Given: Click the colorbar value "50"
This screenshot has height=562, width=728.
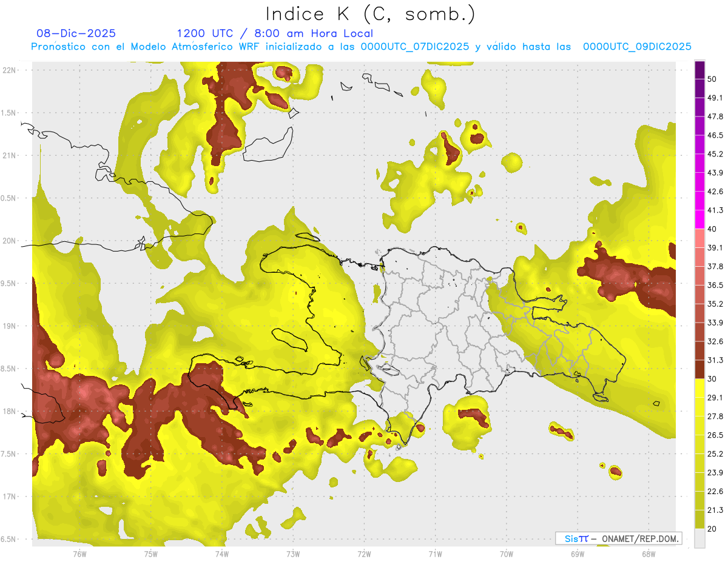Looking at the screenshot, I should [713, 79].
